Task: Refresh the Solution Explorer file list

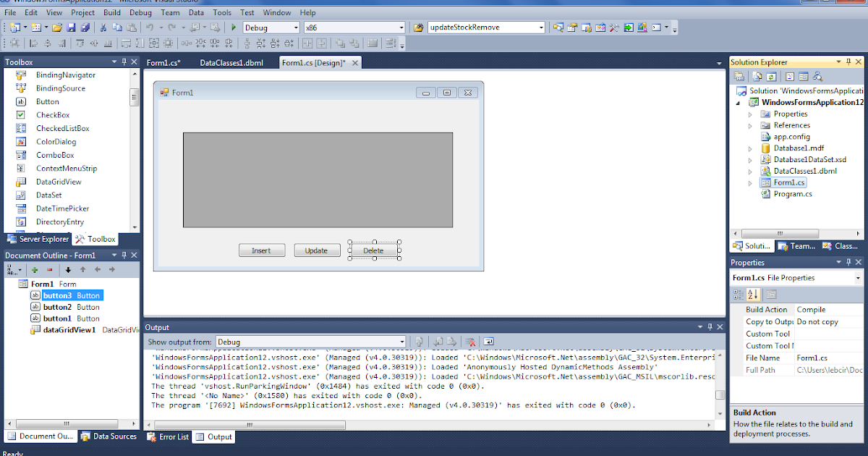Action: point(771,76)
